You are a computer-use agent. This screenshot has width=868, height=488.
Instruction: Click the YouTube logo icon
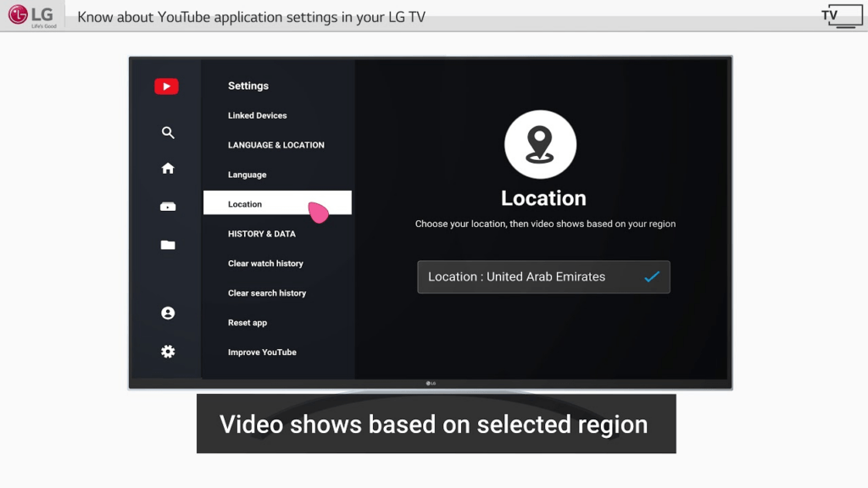[166, 86]
